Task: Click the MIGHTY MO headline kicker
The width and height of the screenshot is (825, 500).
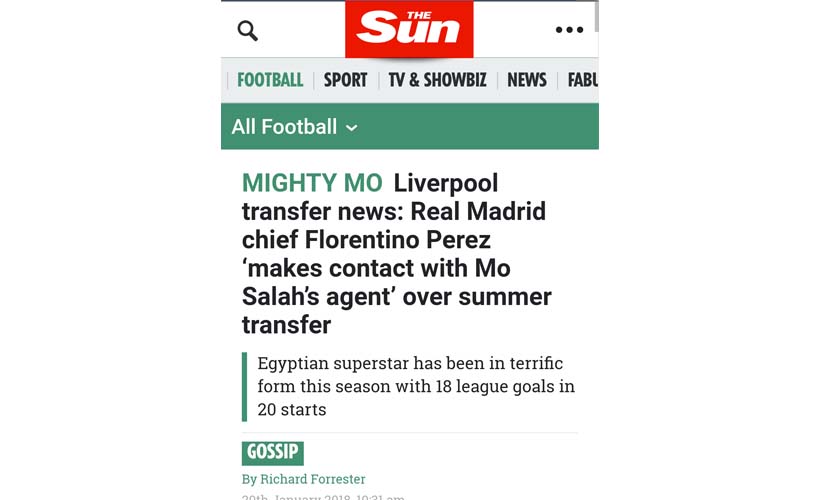Action: [x=312, y=183]
